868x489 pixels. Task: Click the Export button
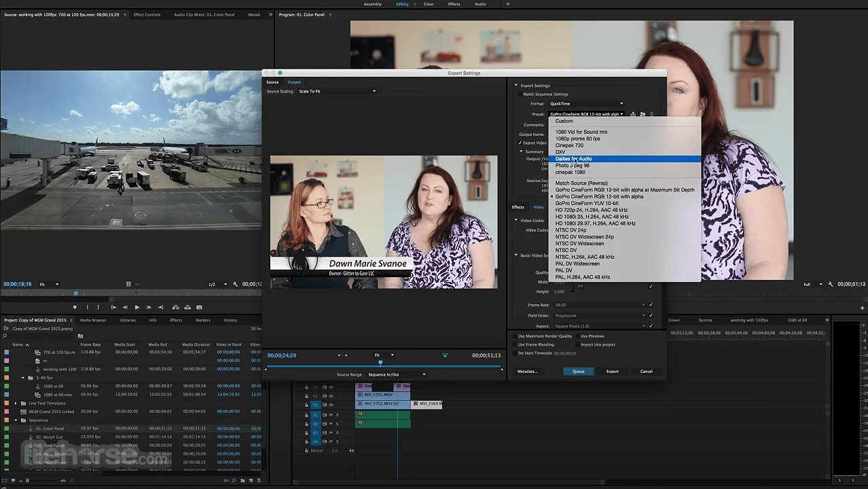coord(613,372)
